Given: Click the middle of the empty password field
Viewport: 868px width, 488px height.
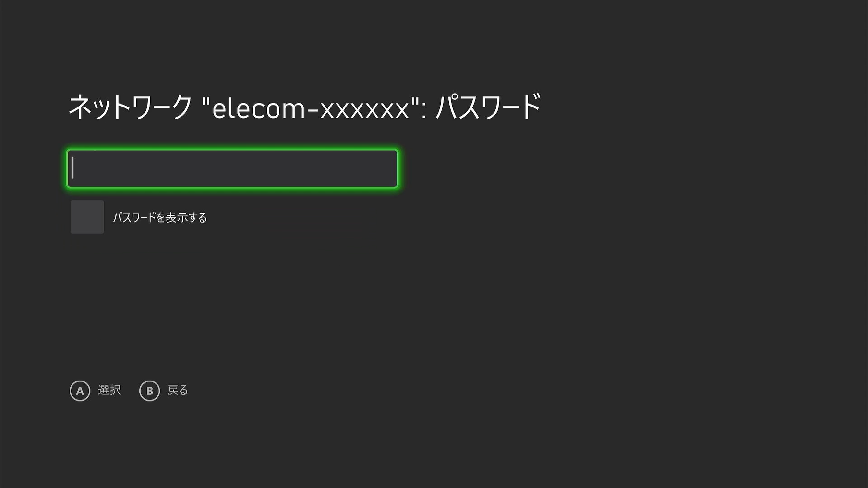Looking at the screenshot, I should point(232,168).
